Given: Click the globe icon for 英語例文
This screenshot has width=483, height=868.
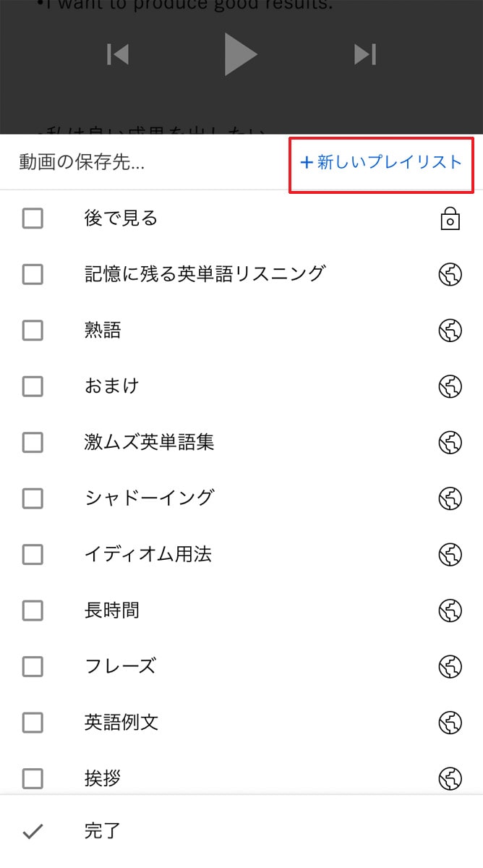Looking at the screenshot, I should click(450, 723).
